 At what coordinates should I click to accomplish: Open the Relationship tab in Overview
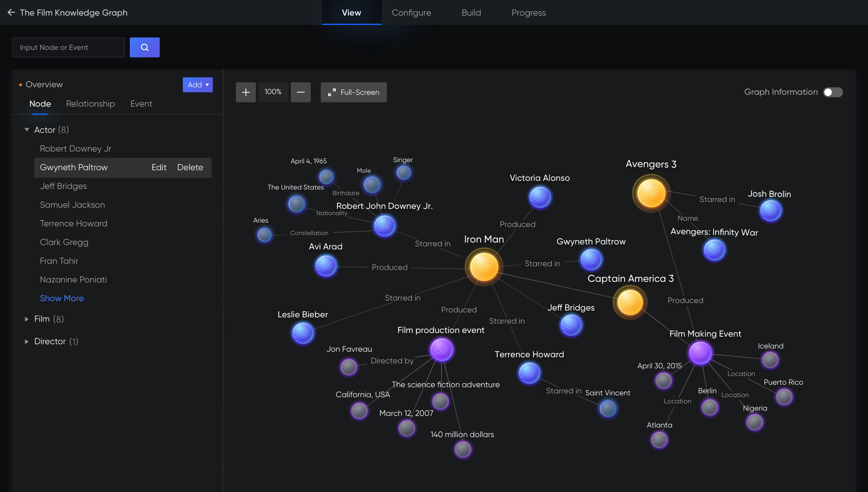pyautogui.click(x=90, y=104)
